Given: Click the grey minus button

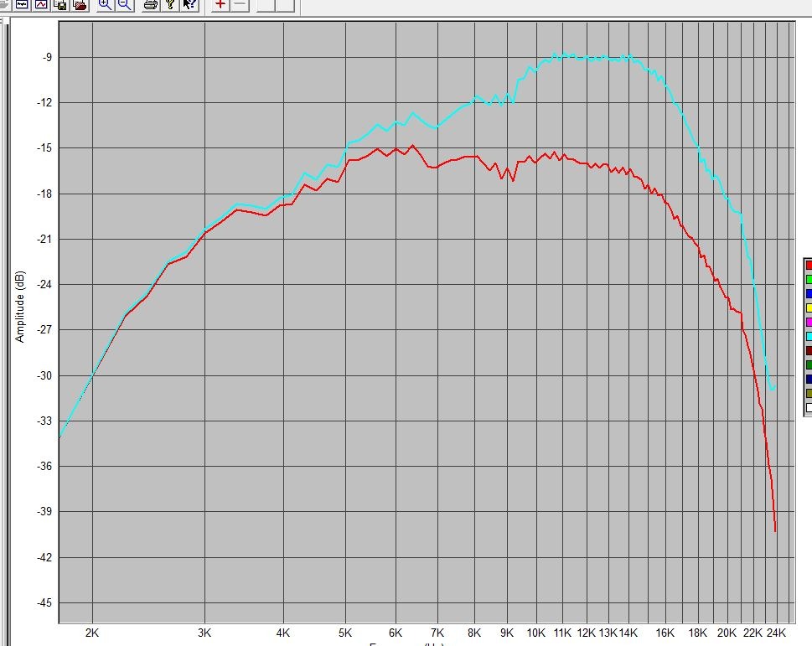Looking at the screenshot, I should pos(240,4).
